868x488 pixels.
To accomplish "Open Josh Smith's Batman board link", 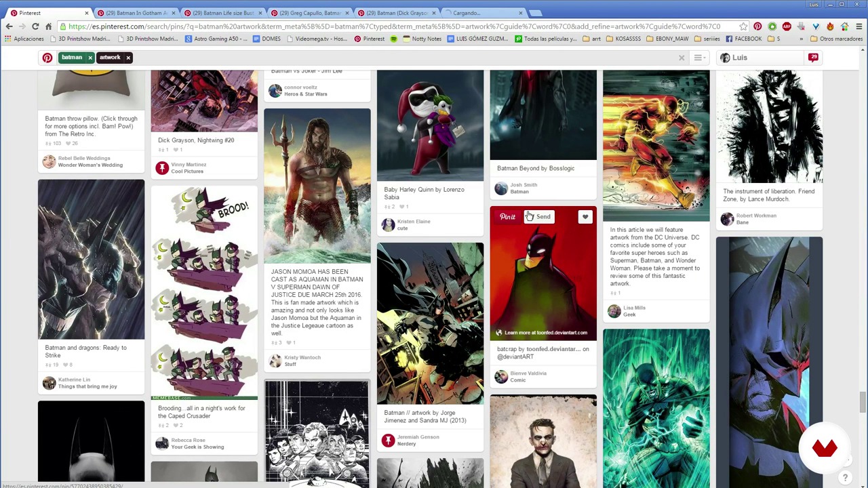I will coord(519,192).
